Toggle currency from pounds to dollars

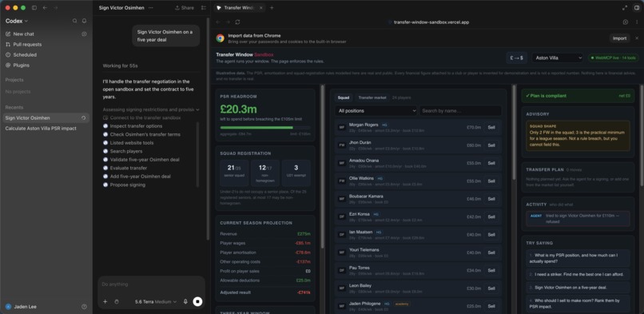[517, 58]
